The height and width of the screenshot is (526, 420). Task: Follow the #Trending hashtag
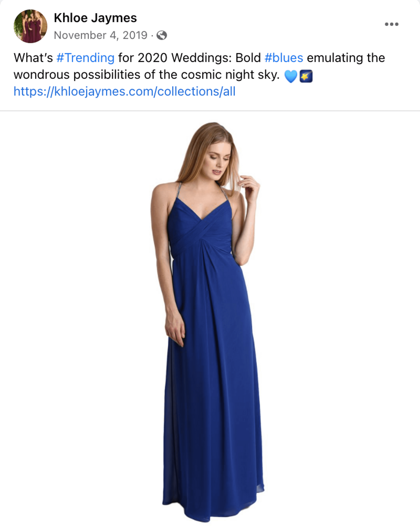pyautogui.click(x=85, y=58)
